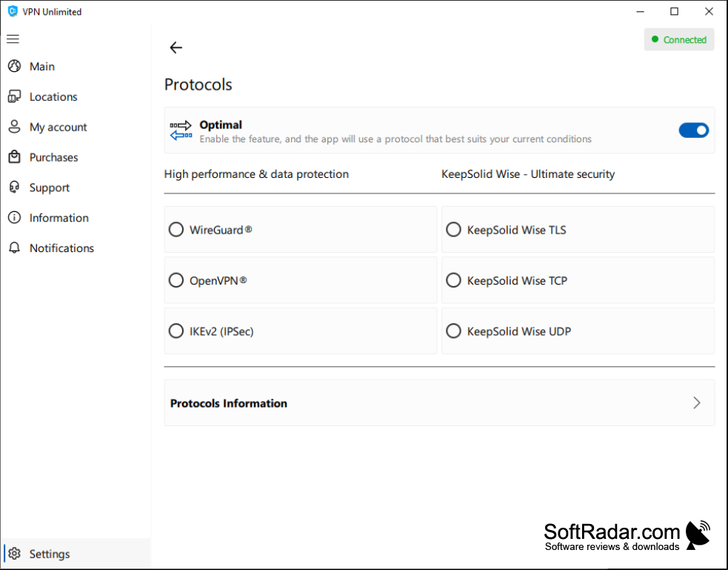728x570 pixels.
Task: Click the Locations devices icon
Action: click(14, 96)
